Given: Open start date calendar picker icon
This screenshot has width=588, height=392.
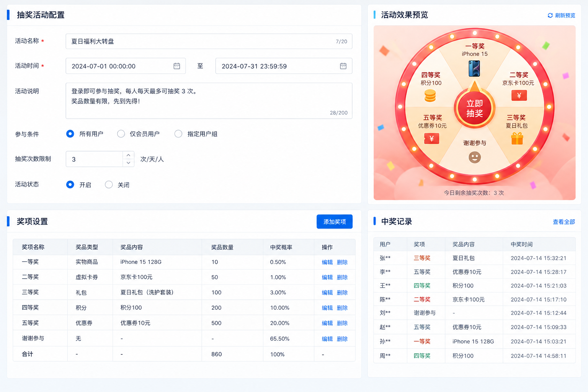Looking at the screenshot, I should pyautogui.click(x=176, y=66).
